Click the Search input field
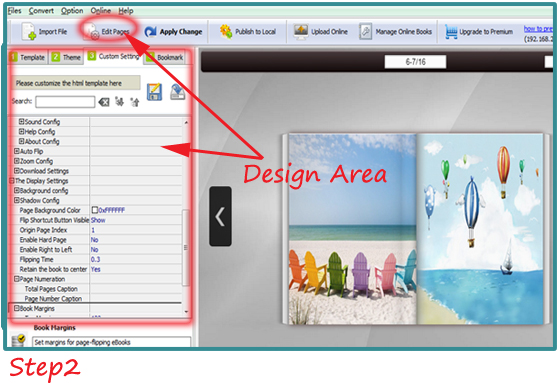The image size is (560, 383). (65, 102)
